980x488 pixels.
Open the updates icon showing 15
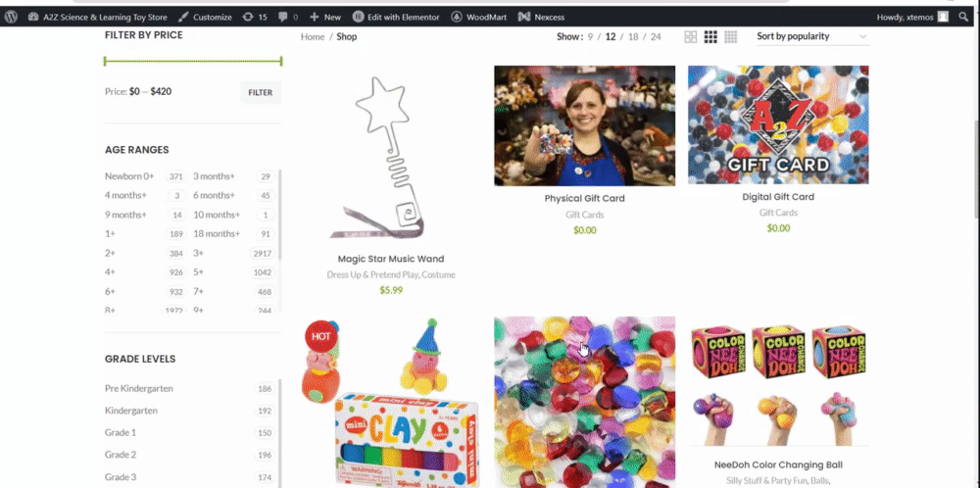[x=254, y=17]
